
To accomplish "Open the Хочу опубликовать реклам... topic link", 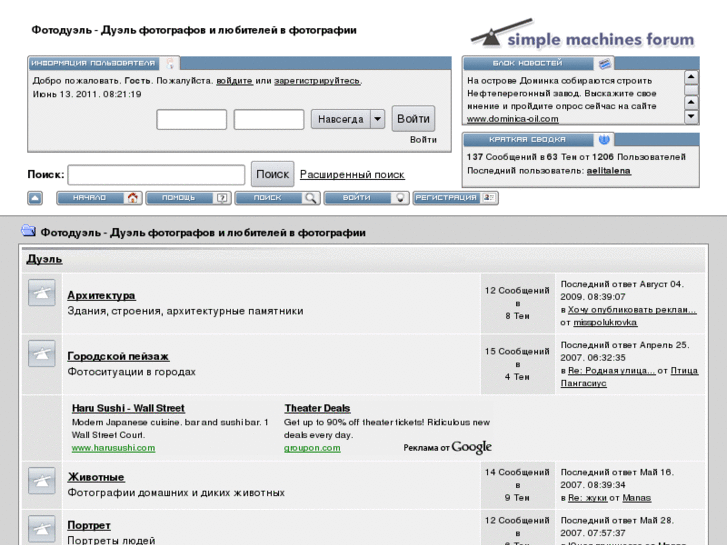I will pyautogui.click(x=632, y=309).
